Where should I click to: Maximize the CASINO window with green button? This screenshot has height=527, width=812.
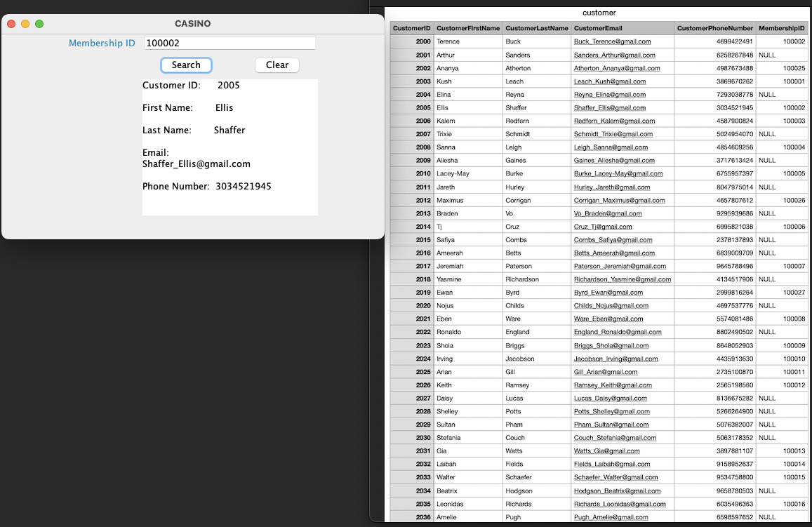39,24
